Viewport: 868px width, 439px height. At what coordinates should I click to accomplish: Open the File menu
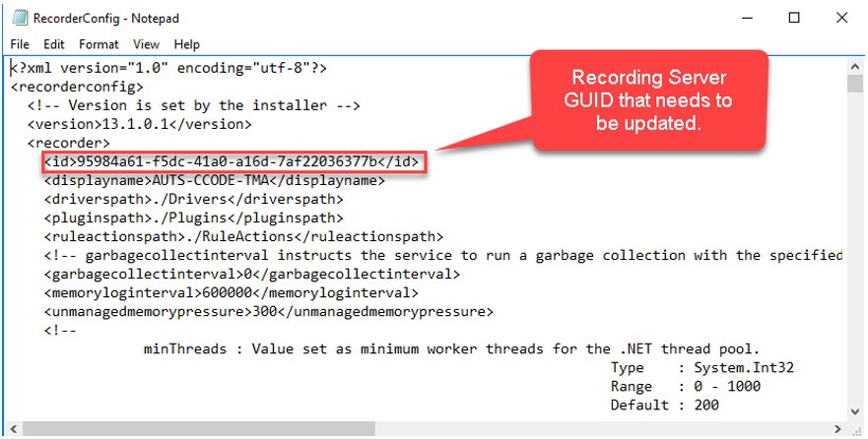(20, 44)
